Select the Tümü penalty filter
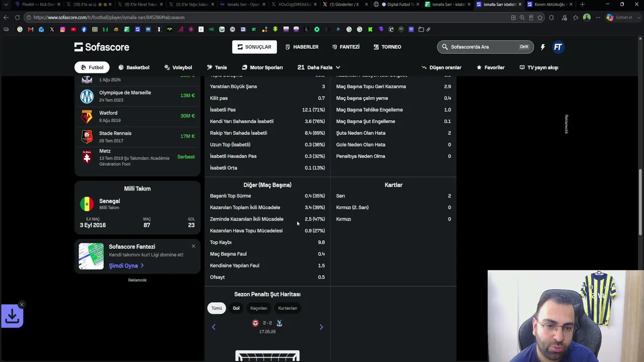 tap(216, 308)
